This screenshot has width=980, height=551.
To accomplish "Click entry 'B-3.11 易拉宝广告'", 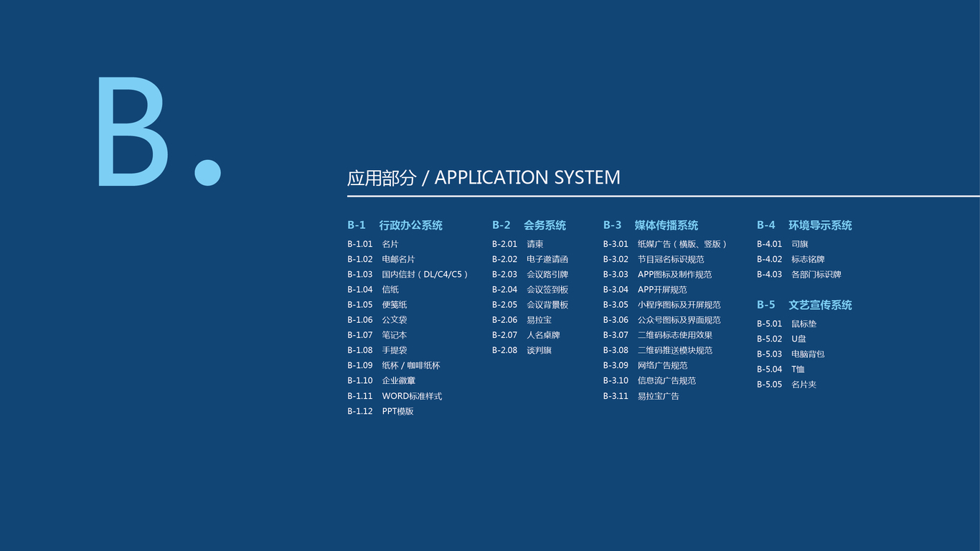I will pyautogui.click(x=641, y=396).
